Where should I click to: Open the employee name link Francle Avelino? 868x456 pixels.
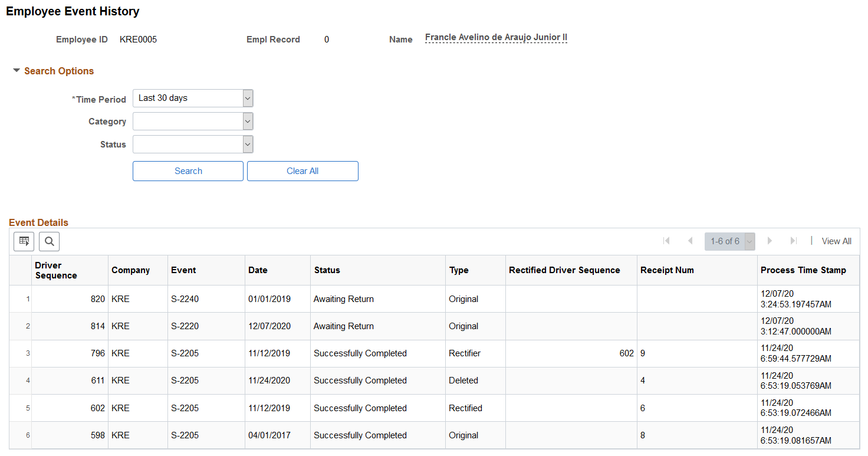(496, 38)
